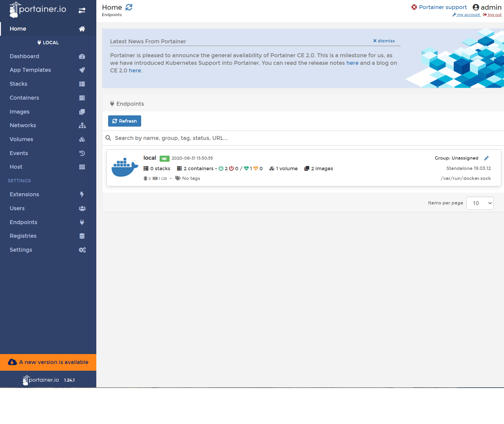Click the Host grid icon

(x=82, y=167)
